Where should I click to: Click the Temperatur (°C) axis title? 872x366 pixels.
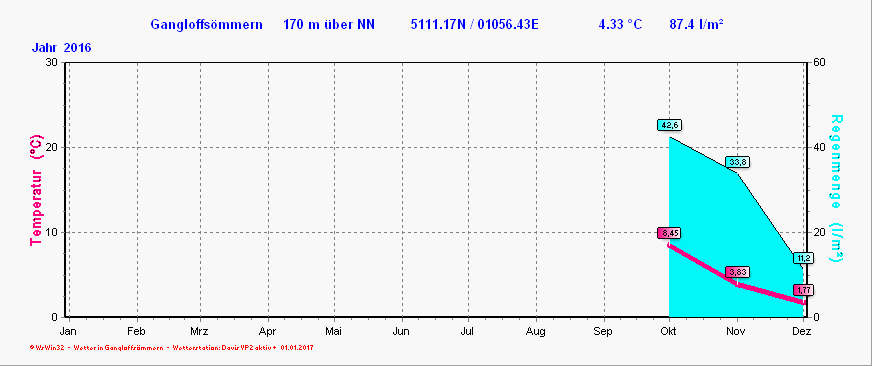point(36,190)
